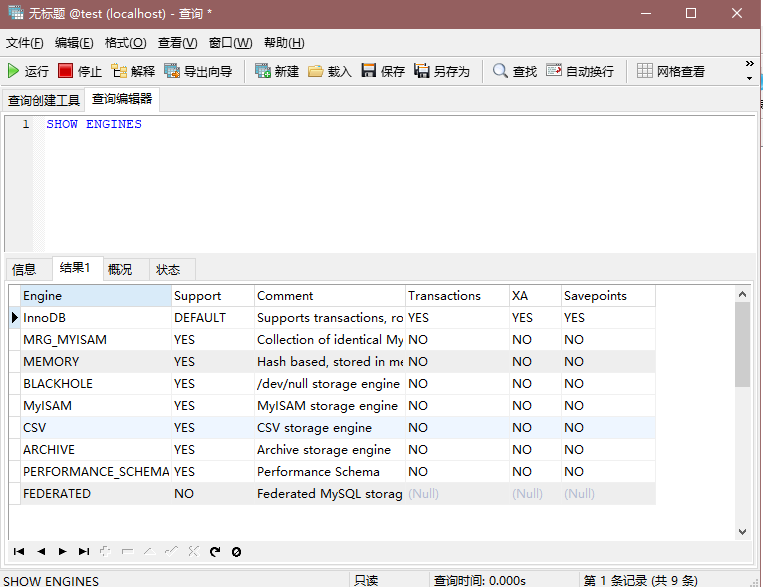Open the 窗口(W) menu

231,43
